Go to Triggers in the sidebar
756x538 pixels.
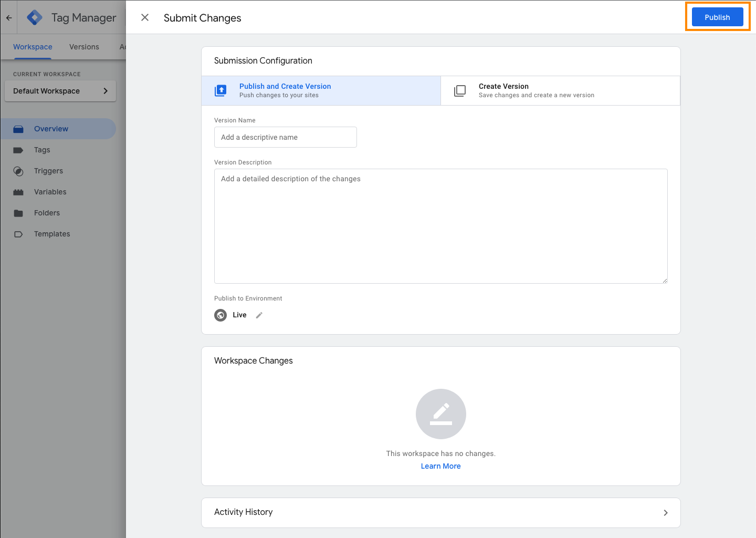58,171
